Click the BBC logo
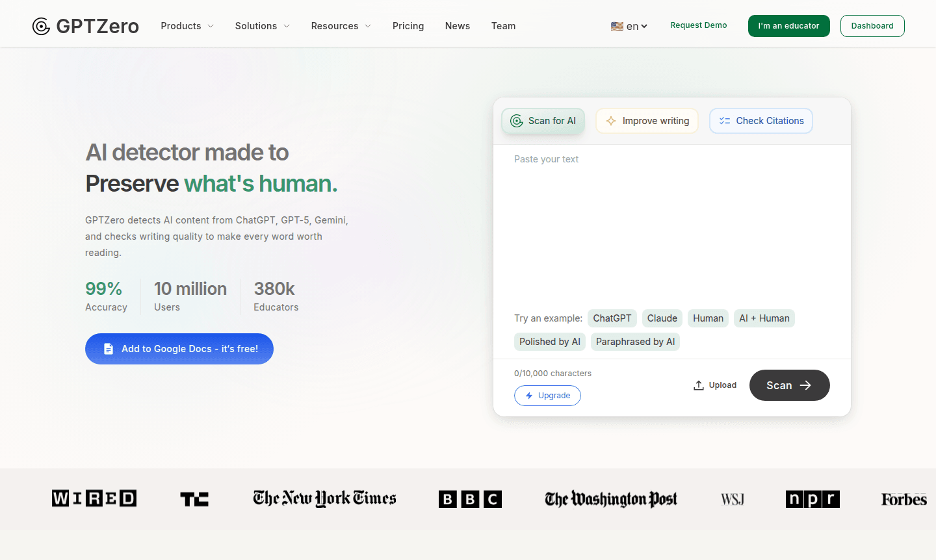The height and width of the screenshot is (560, 936). [x=470, y=499]
